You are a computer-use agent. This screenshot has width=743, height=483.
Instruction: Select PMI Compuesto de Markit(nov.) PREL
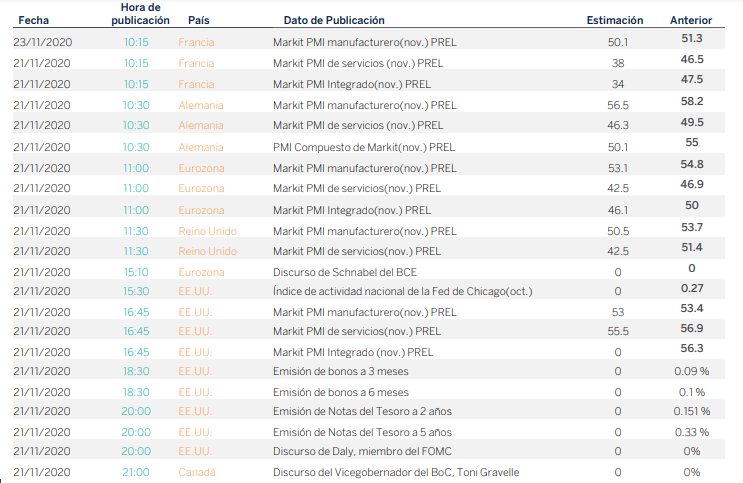(364, 147)
